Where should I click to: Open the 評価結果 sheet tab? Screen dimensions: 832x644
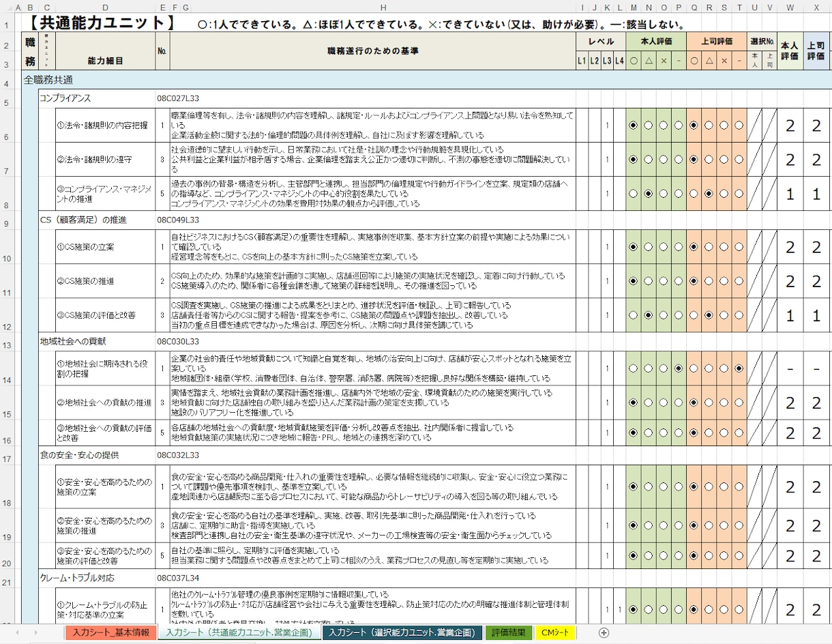(509, 632)
